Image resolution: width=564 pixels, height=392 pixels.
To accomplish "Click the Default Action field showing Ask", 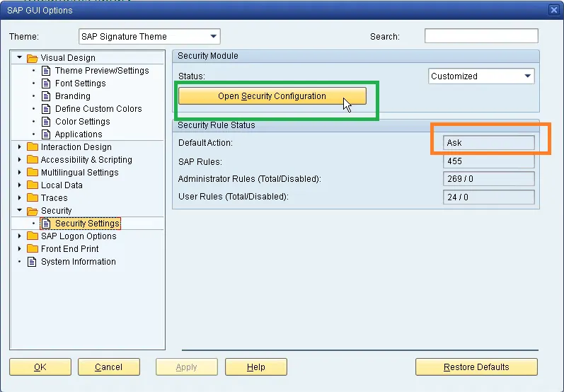I will (489, 143).
